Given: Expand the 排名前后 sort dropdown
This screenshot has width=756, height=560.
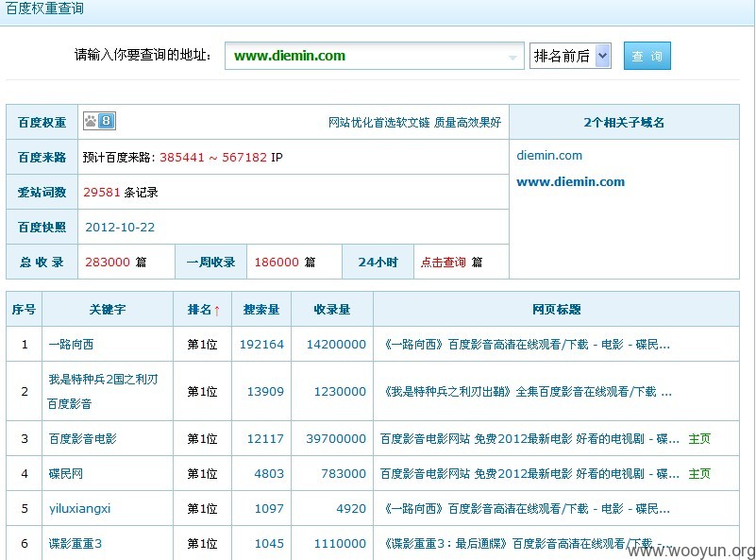Looking at the screenshot, I should pos(570,56).
